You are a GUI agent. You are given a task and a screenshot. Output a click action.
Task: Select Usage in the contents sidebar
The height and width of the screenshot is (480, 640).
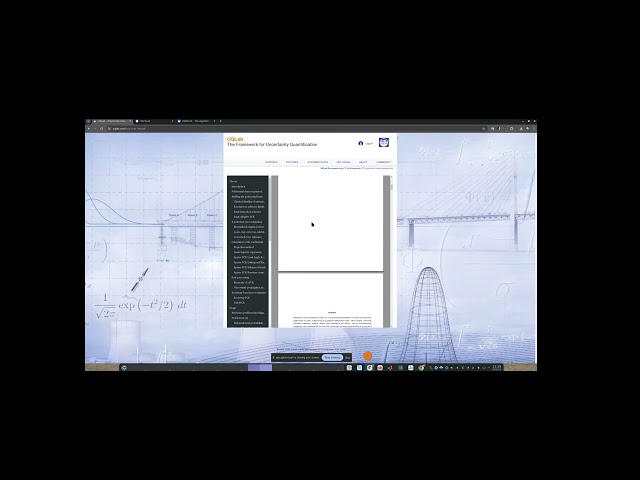tap(233, 308)
